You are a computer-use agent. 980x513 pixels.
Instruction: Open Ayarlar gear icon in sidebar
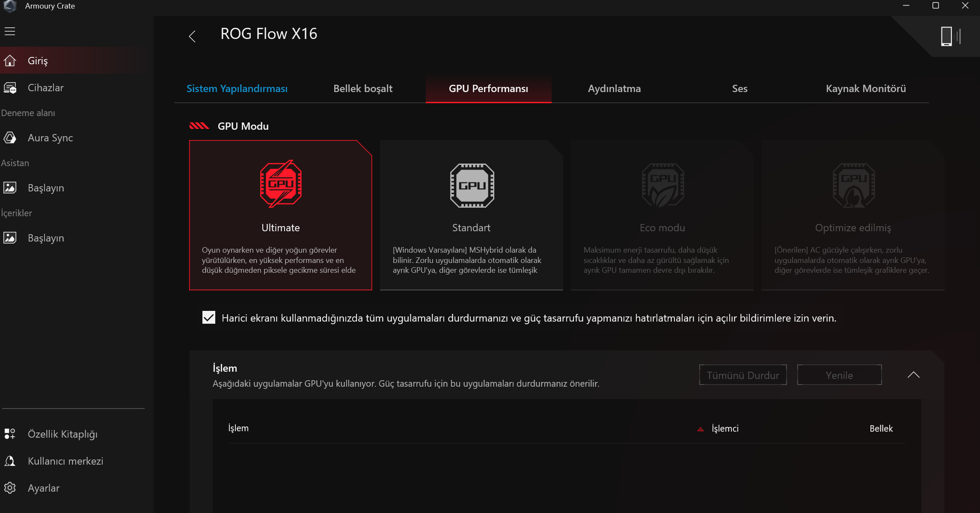[x=10, y=488]
